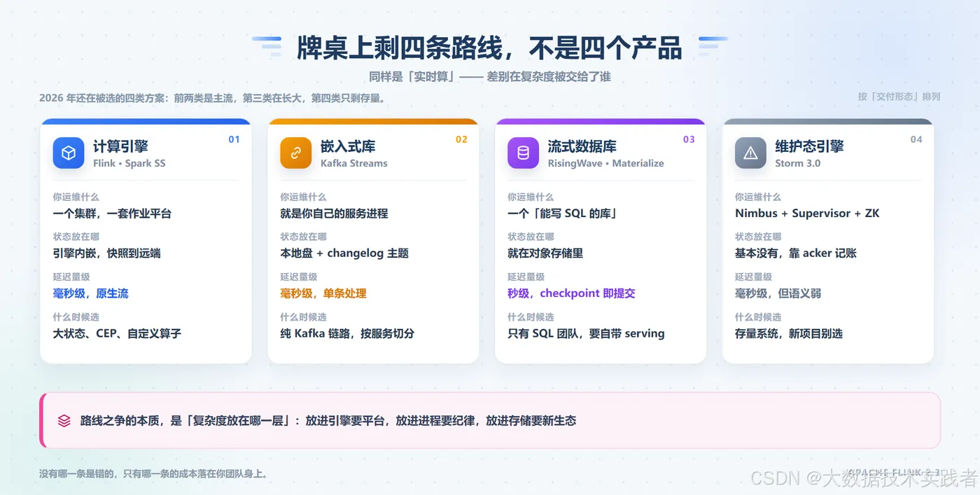Click the pink layers icon in the banner
Image resolution: width=980 pixels, height=495 pixels.
click(x=64, y=421)
